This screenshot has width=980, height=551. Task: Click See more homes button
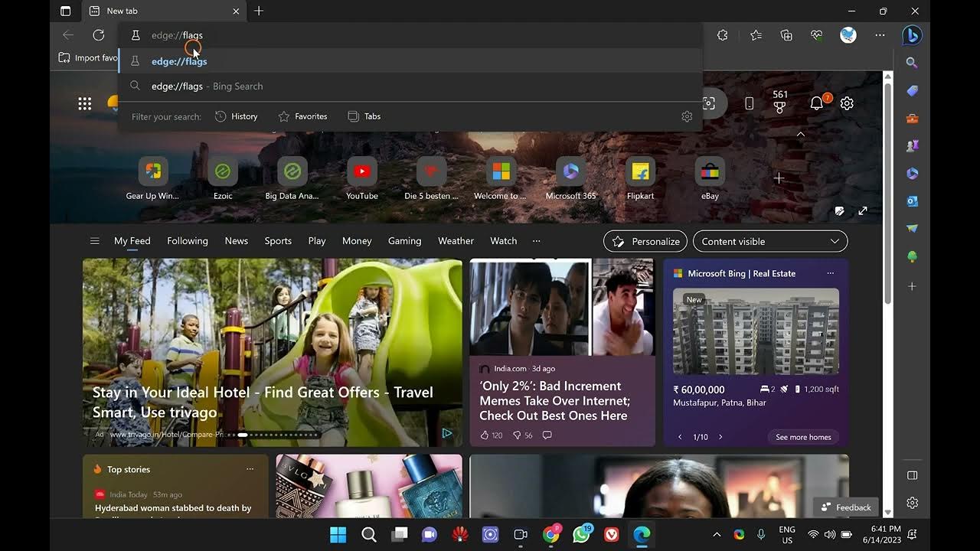[803, 437]
